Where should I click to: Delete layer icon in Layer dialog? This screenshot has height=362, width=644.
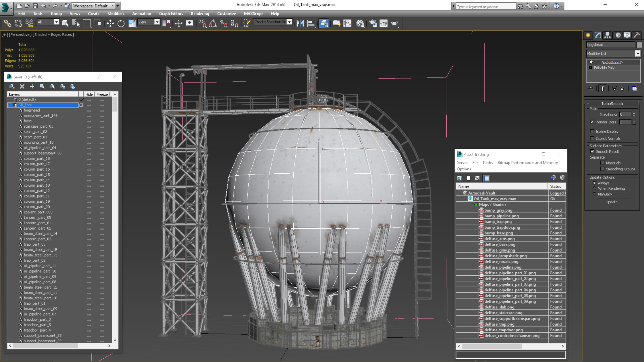click(x=22, y=86)
